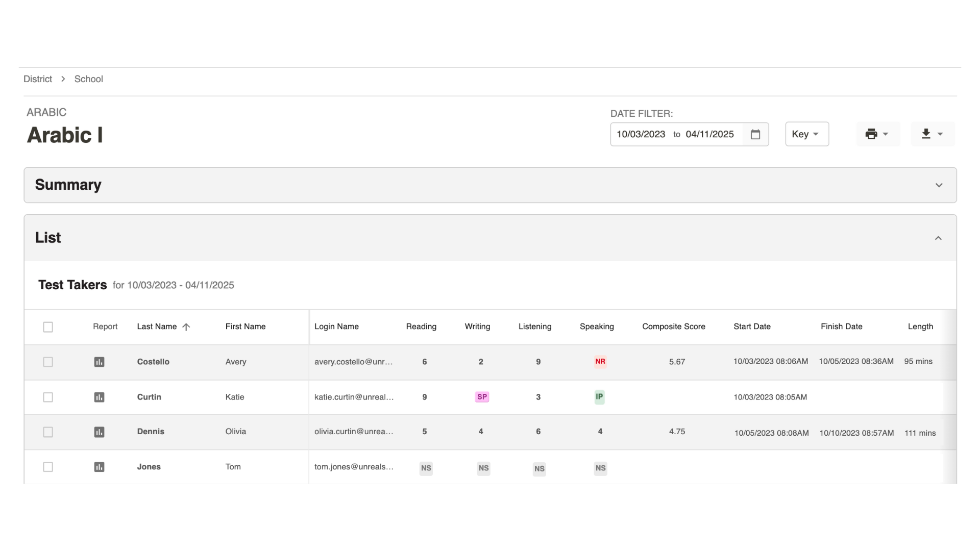Click the NS badge in Jones's Listening column
The height and width of the screenshot is (551, 980).
[540, 469]
